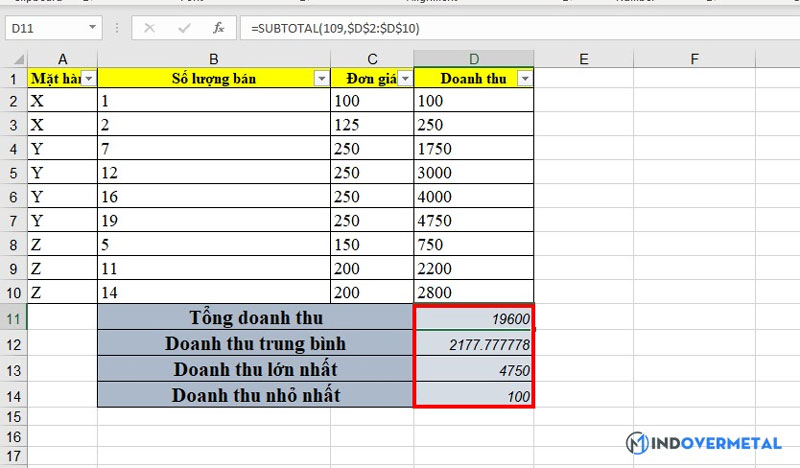The image size is (800, 468).
Task: Select column B header
Action: click(214, 59)
